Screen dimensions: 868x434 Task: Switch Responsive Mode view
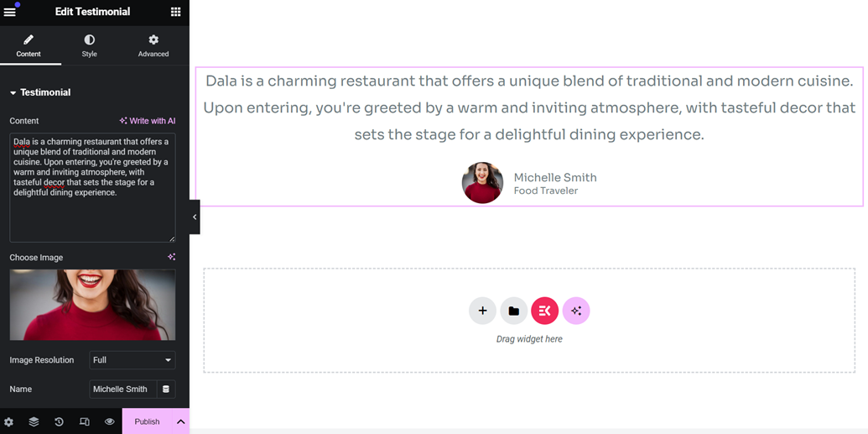(x=84, y=421)
